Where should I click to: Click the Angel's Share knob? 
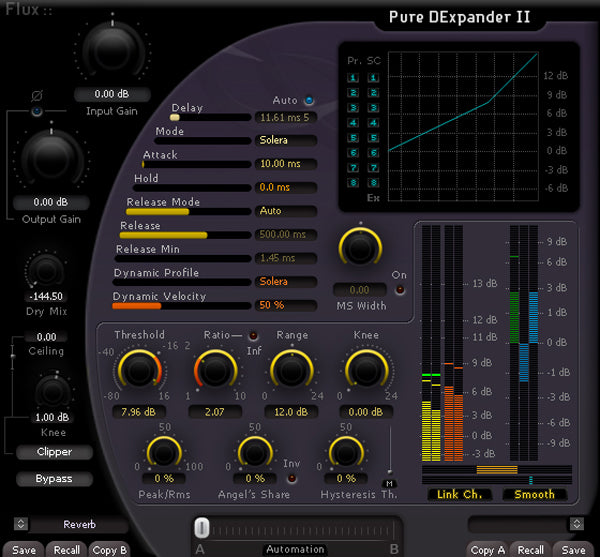[254, 452]
